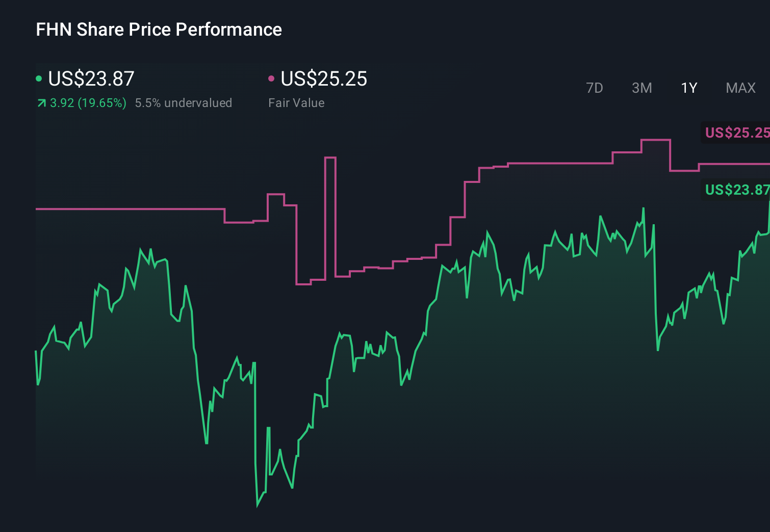Switch chart range to 7D
Image resolution: width=770 pixels, height=532 pixels.
click(594, 88)
